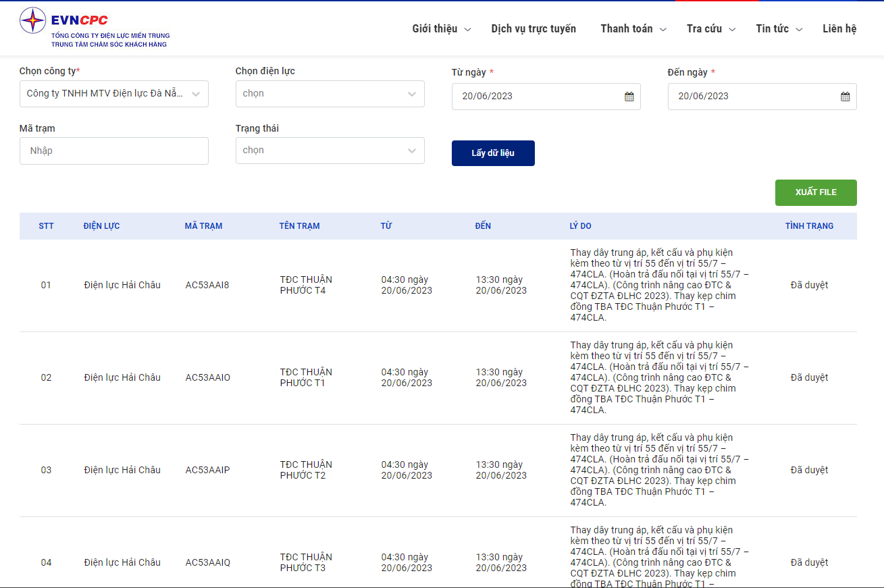Click station name TĐC THUẬN PHƯỚC T4
Viewport: 884px width, 588px height.
(306, 285)
